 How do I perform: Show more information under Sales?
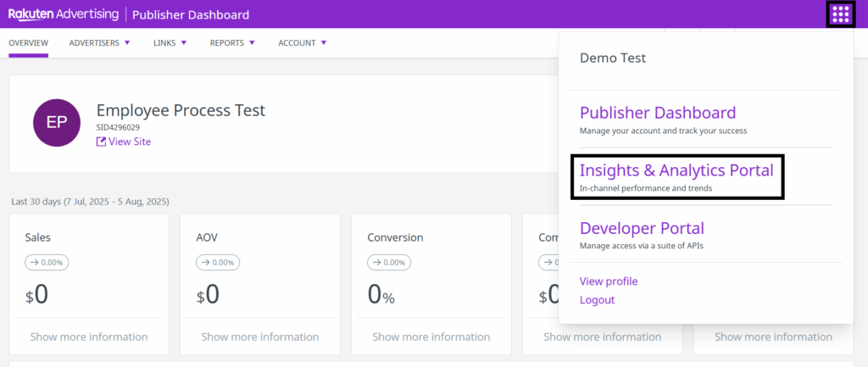coord(89,336)
